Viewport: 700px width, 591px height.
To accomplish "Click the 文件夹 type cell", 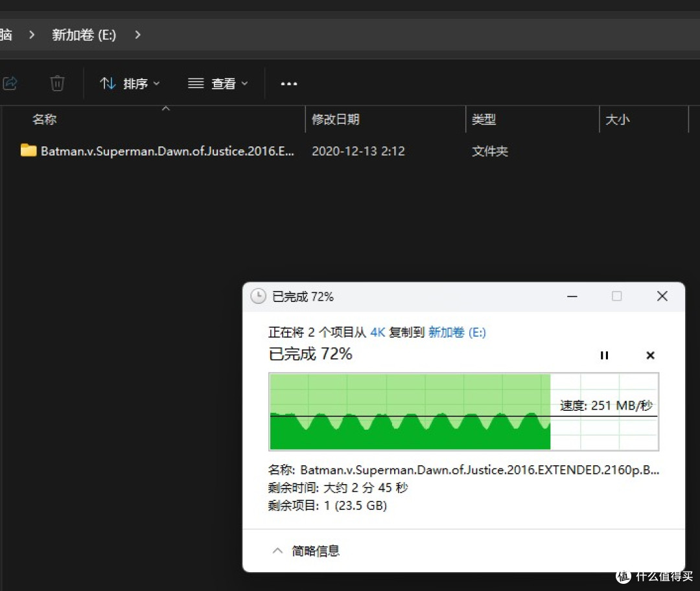I will point(490,152).
